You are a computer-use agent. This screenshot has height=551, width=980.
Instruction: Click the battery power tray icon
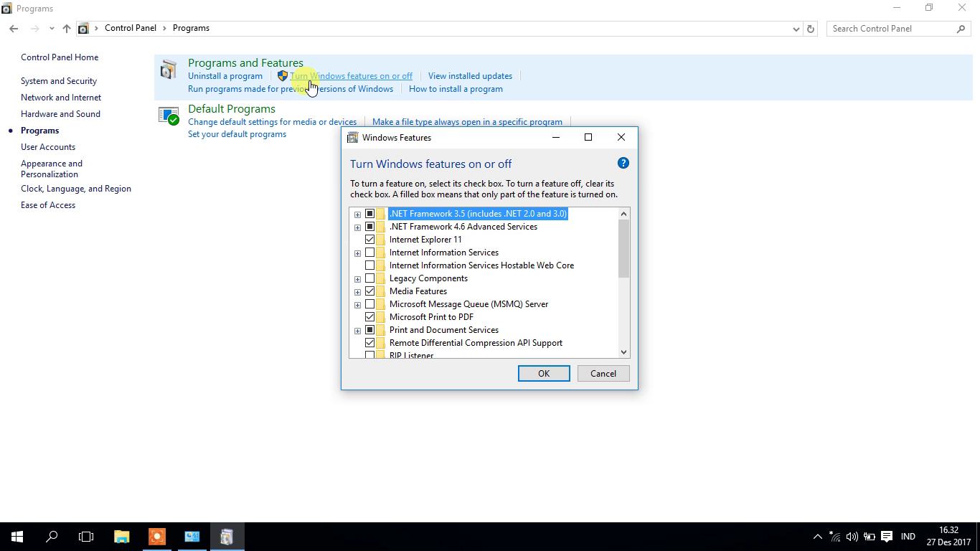(x=869, y=537)
